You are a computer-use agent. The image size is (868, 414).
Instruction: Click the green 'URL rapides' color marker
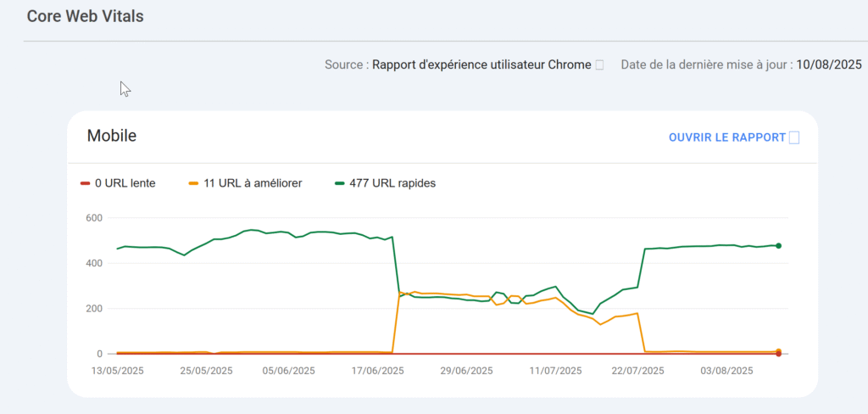tap(339, 183)
